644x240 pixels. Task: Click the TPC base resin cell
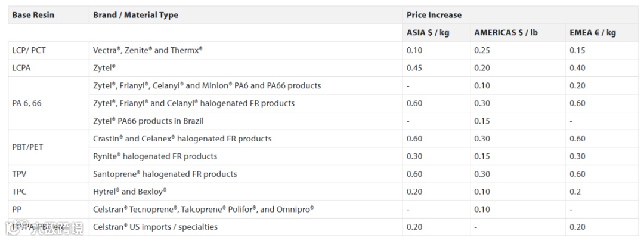(x=20, y=192)
